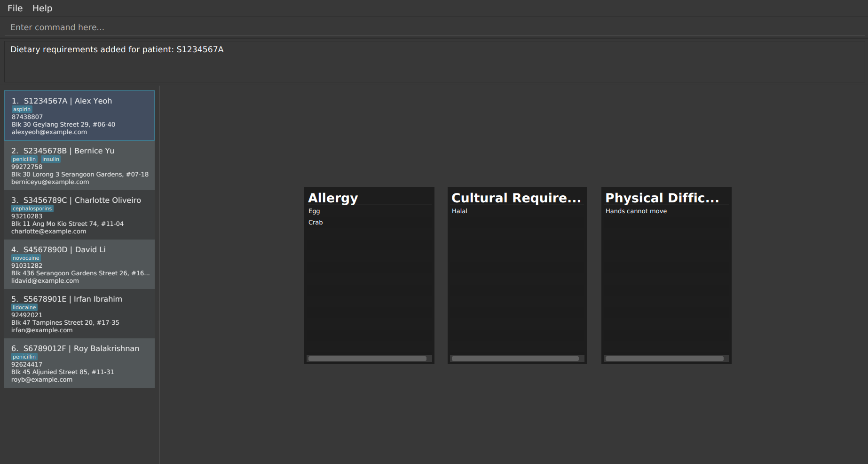Viewport: 868px width, 464px height.
Task: Select patient card Roy Balakrishnan
Action: pos(79,363)
